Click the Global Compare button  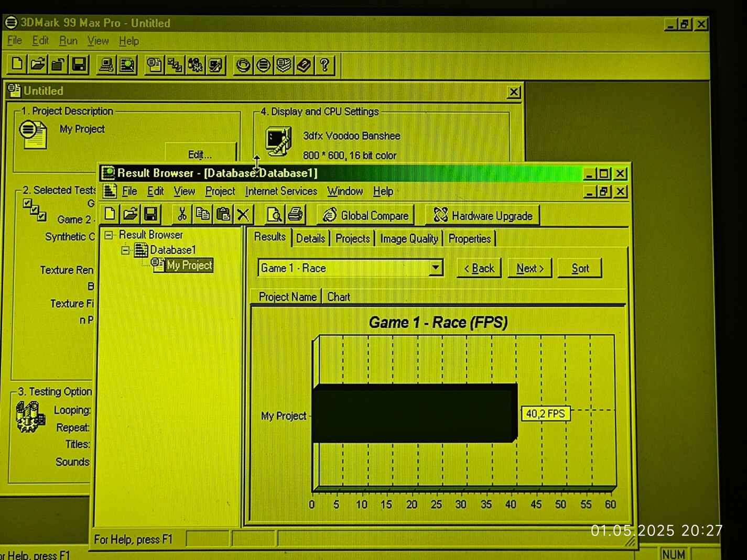click(365, 215)
